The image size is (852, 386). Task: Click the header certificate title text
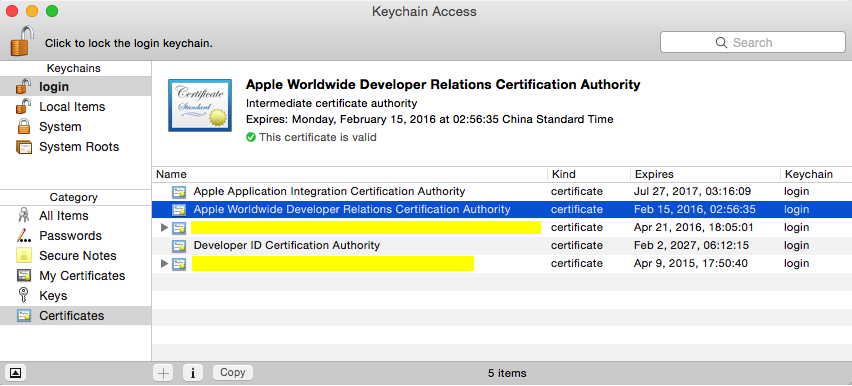point(443,84)
